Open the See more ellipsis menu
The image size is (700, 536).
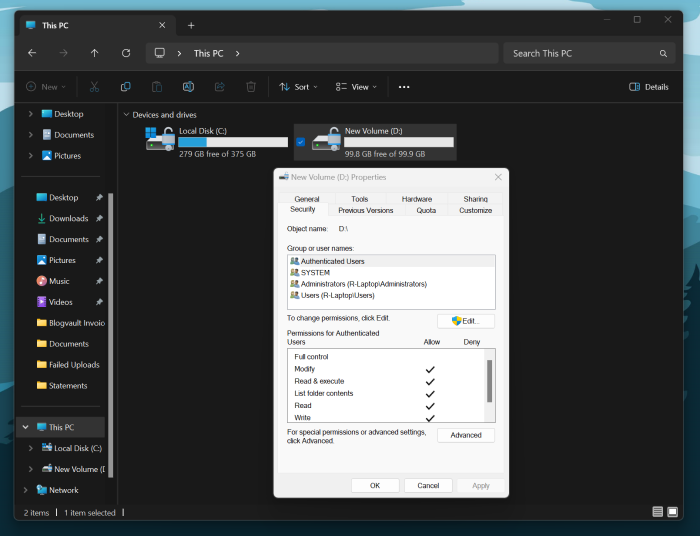pyautogui.click(x=404, y=87)
